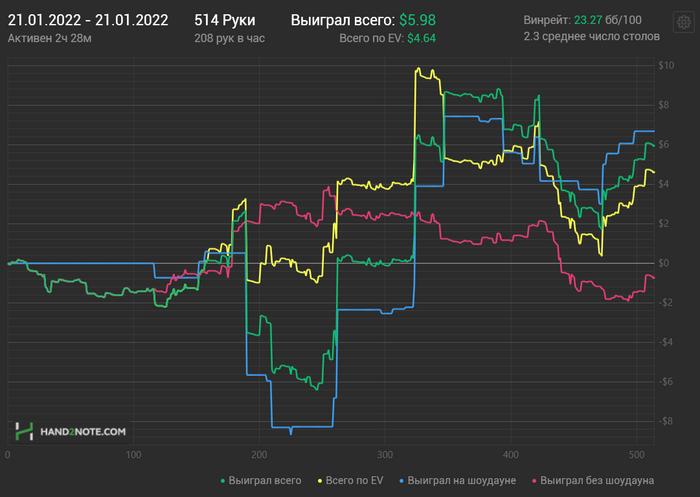Click the "514 Руки" hands count
This screenshot has width=700, height=497.
(225, 20)
